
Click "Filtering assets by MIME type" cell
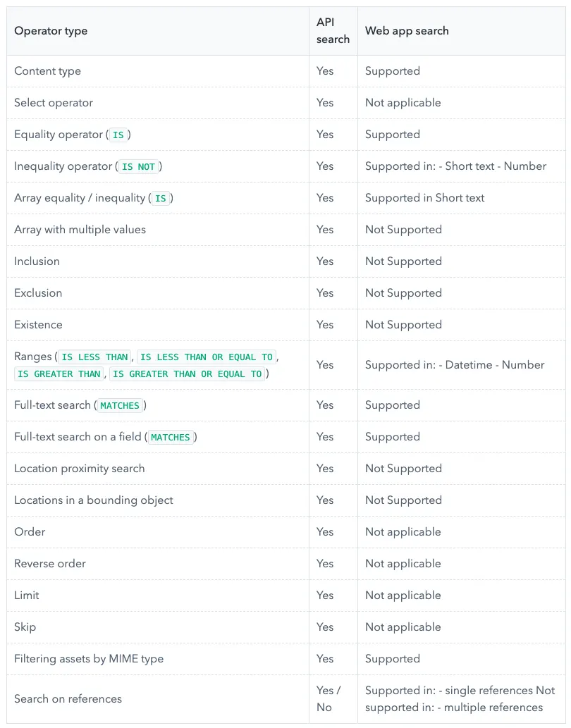pyautogui.click(x=89, y=659)
